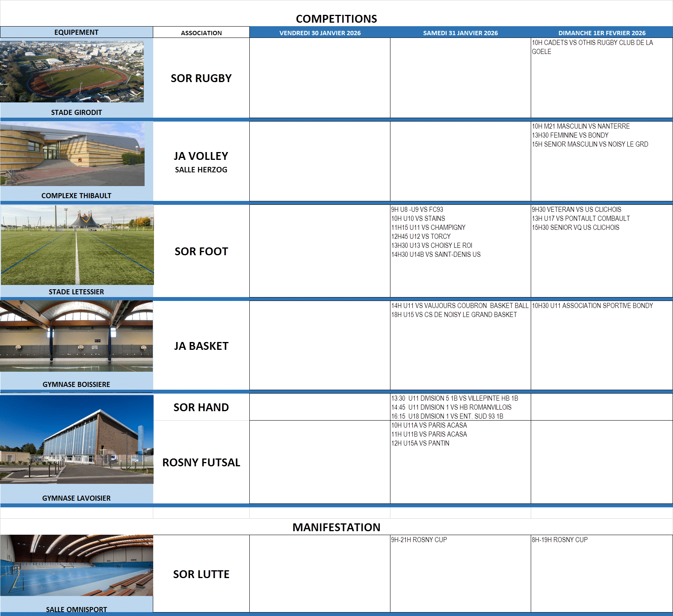Click the SOR RUGBY association cell
The height and width of the screenshot is (616, 673).
coord(201,78)
